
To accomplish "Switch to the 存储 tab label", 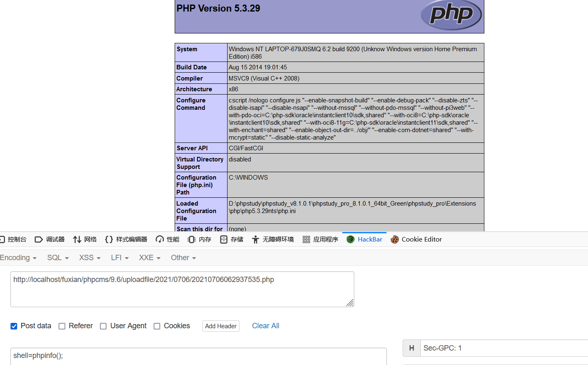I will tap(237, 239).
